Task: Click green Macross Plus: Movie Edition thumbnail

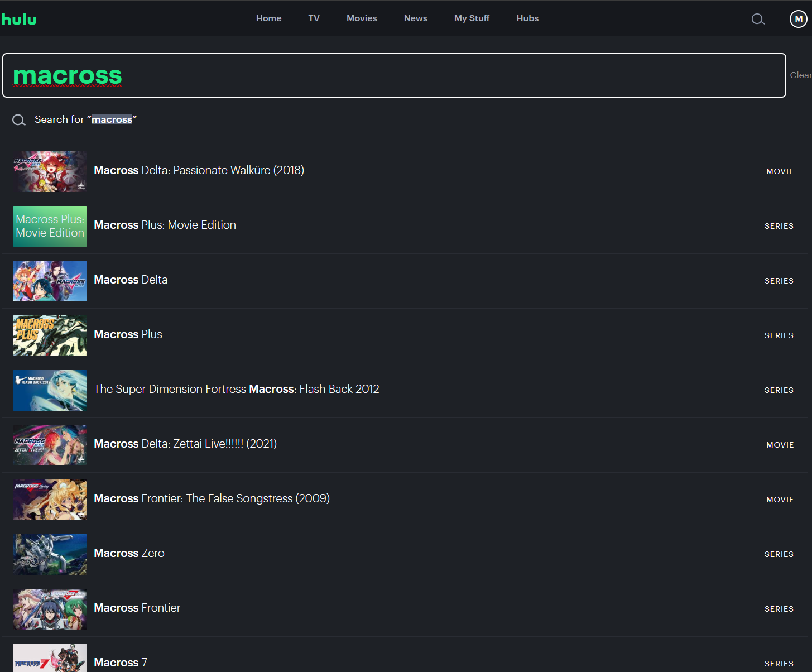Action: 50,226
